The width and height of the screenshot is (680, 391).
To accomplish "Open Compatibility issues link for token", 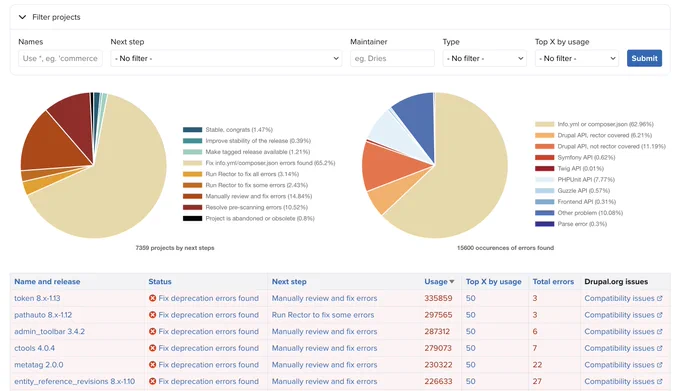I will 623,298.
